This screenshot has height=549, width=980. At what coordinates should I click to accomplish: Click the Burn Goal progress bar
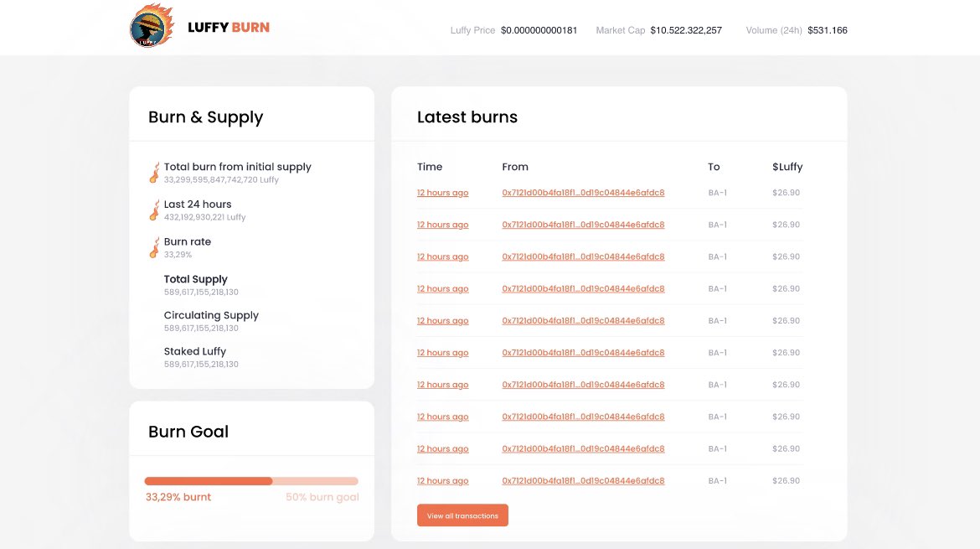click(251, 481)
